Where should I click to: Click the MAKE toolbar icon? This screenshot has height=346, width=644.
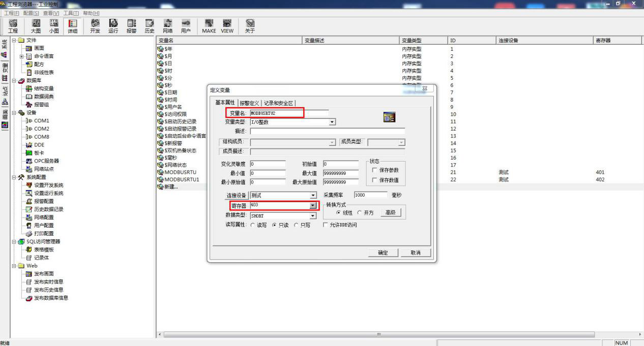(x=209, y=26)
